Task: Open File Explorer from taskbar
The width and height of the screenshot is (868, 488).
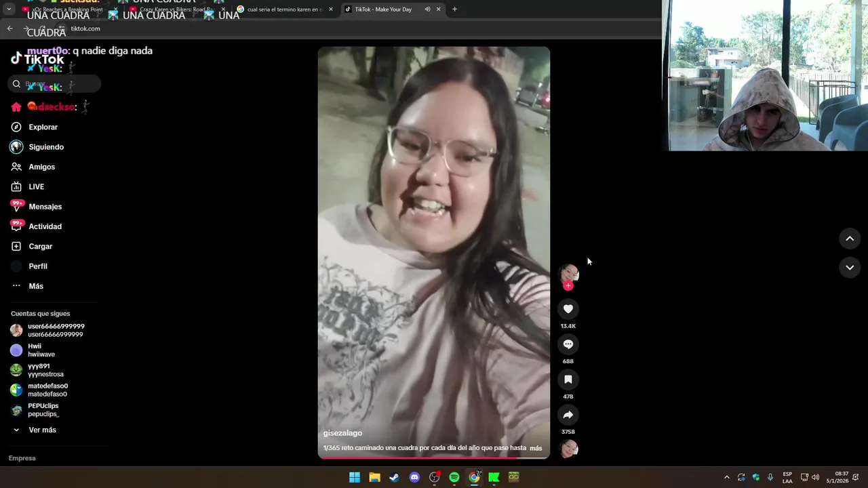Action: [x=374, y=477]
